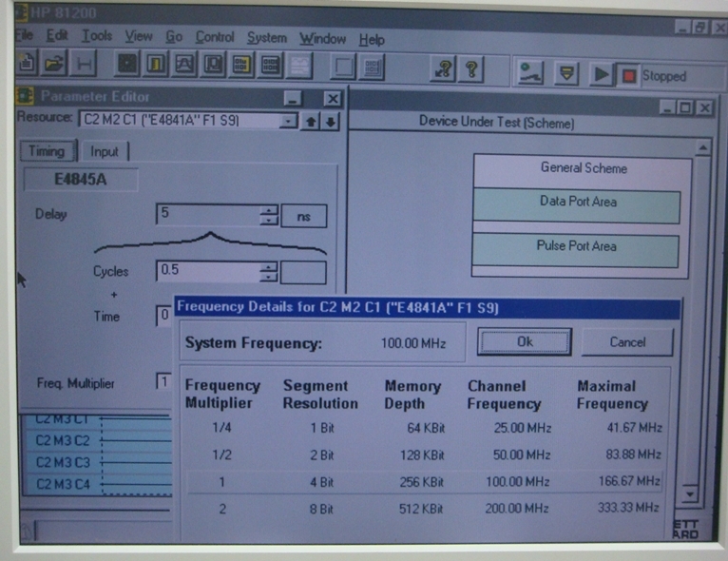Viewport: 728px width, 561px height.
Task: Increase the Delay value with up spinner
Action: [x=268, y=210]
